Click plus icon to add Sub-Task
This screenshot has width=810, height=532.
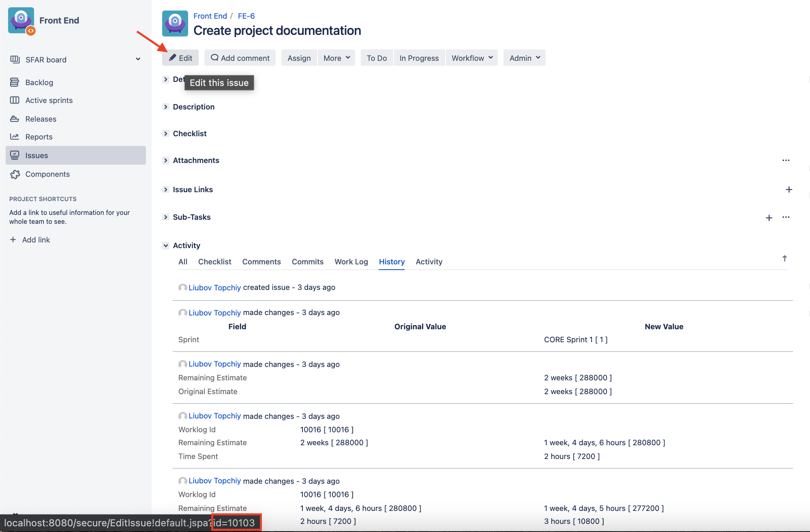tap(769, 218)
